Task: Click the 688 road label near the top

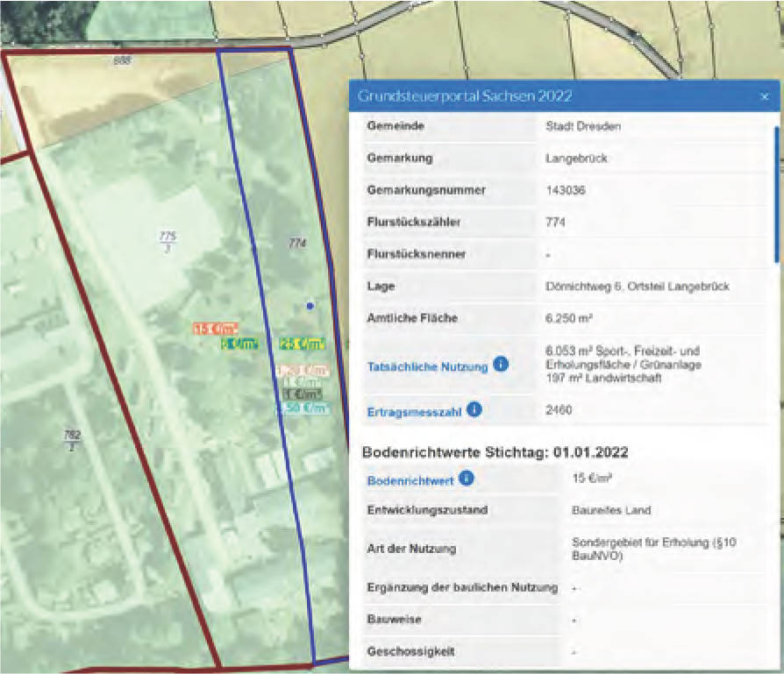Action: (123, 60)
